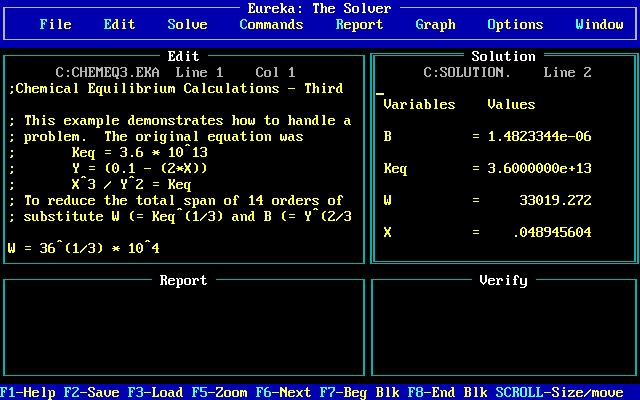Open the File menu
This screenshot has height=400, width=640.
56,24
